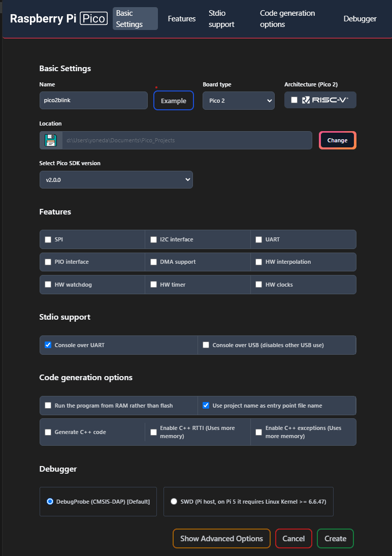Click the Raspberry Pi Pico logo
The image size is (392, 556).
58,18
